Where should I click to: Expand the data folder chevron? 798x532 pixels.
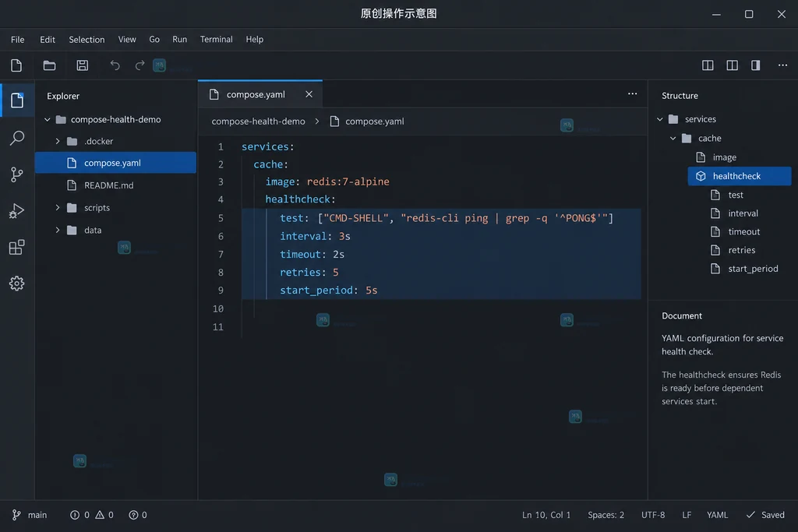[x=58, y=230]
